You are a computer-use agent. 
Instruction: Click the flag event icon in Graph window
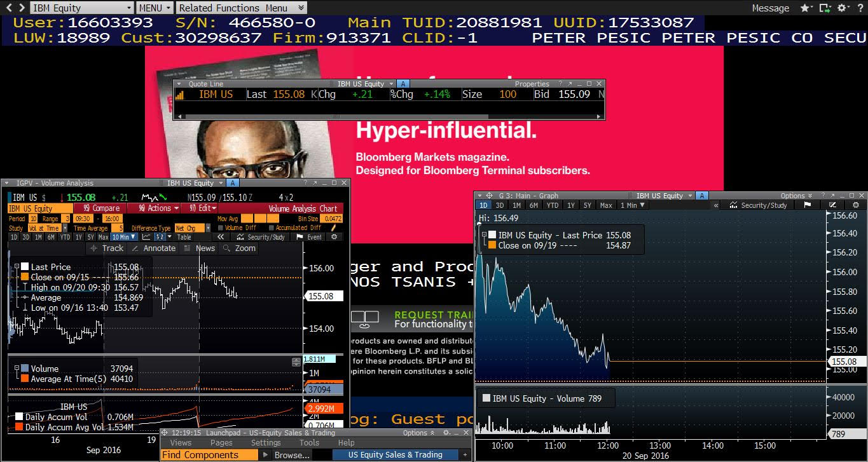pyautogui.click(x=807, y=205)
